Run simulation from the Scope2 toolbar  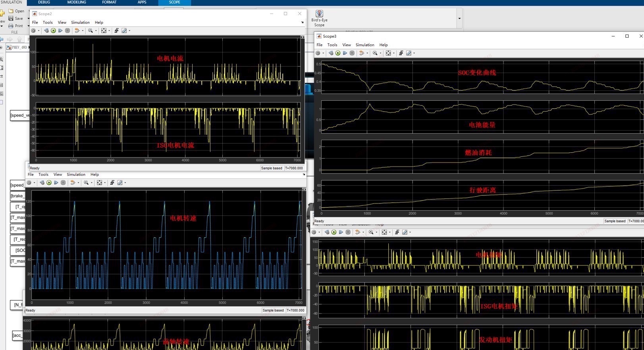click(53, 31)
